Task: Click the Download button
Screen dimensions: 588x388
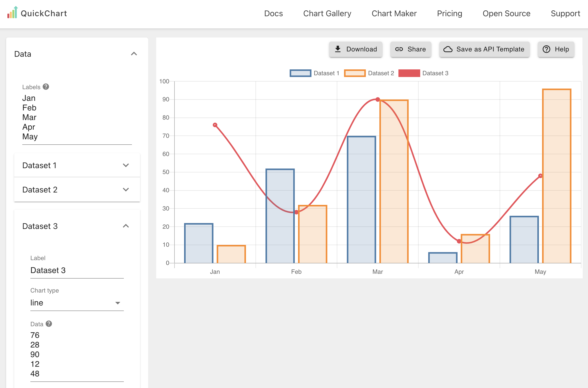Action: (x=356, y=49)
